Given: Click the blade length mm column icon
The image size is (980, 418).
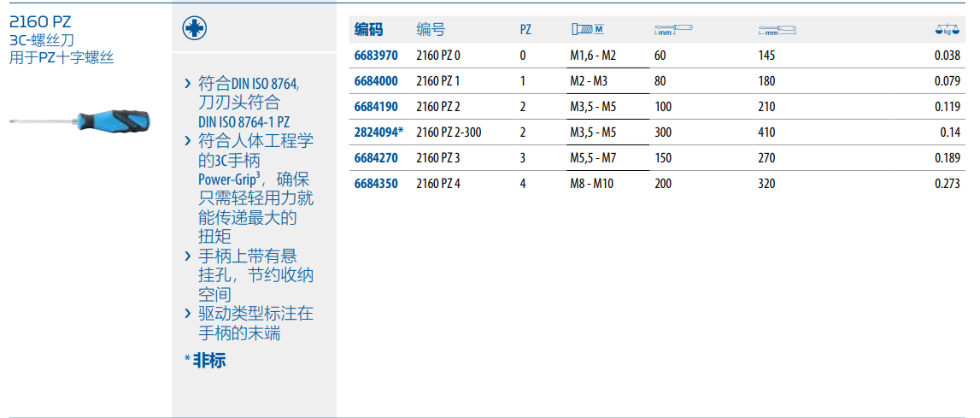Looking at the screenshot, I should (672, 30).
